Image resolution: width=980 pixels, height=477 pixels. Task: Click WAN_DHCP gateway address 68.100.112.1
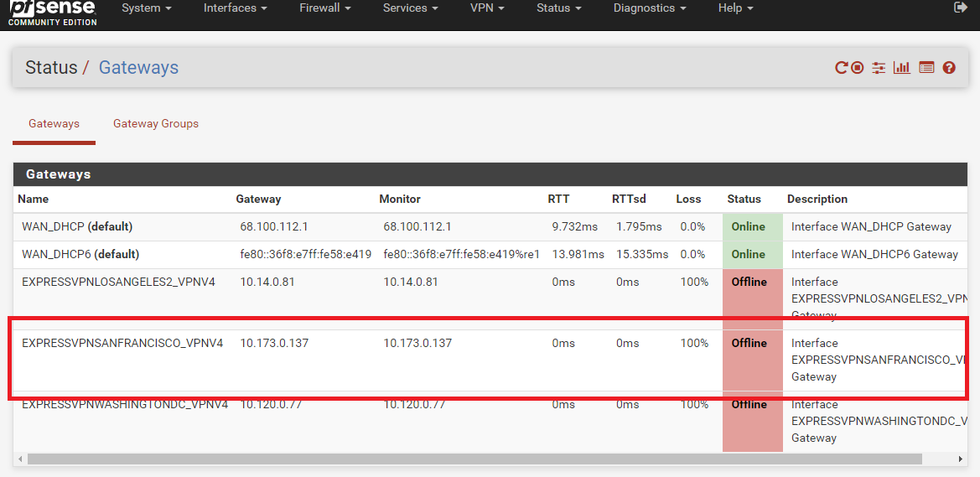(x=273, y=226)
